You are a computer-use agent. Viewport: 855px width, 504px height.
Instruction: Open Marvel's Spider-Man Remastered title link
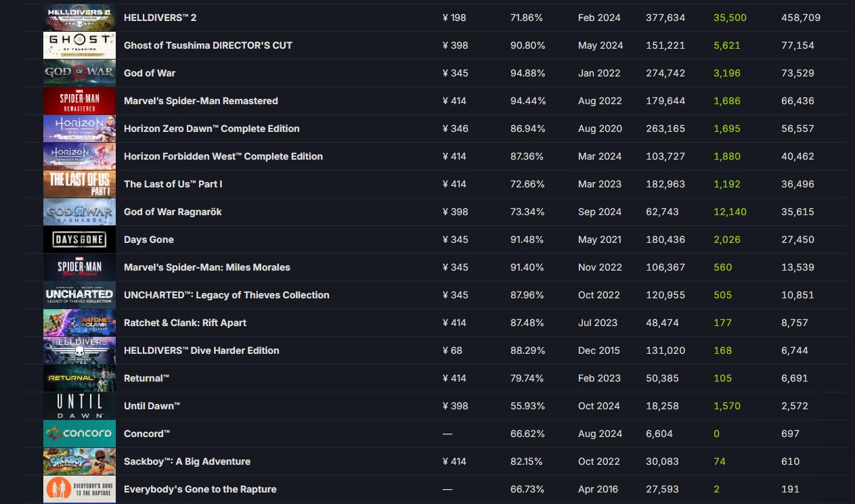[200, 101]
